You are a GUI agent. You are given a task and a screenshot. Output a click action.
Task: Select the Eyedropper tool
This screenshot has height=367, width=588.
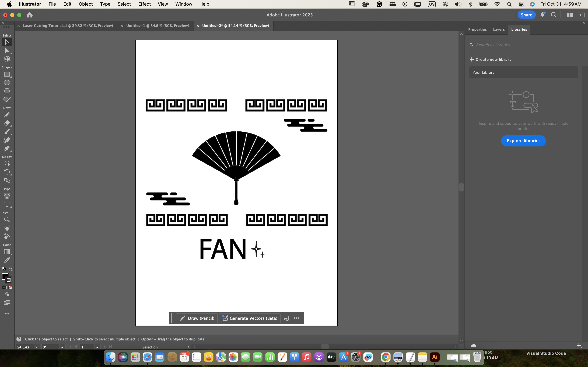(x=7, y=260)
